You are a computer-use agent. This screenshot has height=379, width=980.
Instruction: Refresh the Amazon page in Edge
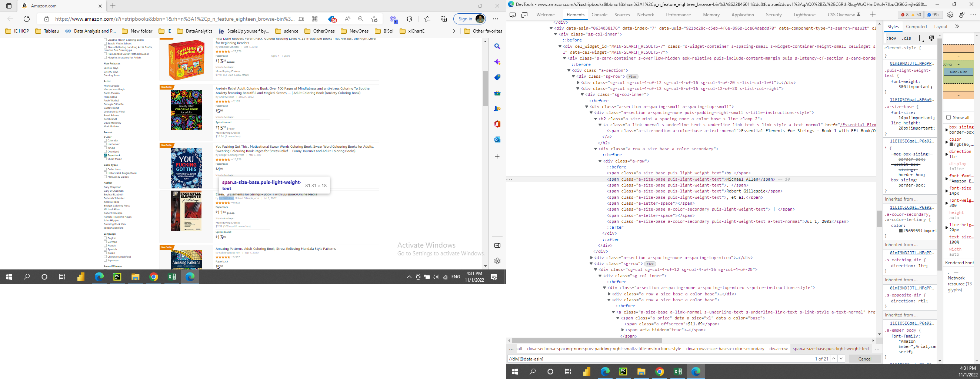tap(27, 19)
